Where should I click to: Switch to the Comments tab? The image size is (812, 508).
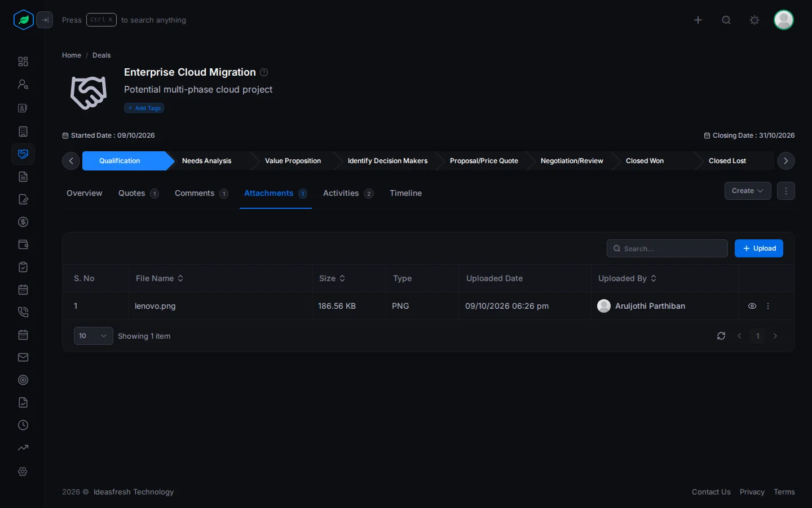201,193
